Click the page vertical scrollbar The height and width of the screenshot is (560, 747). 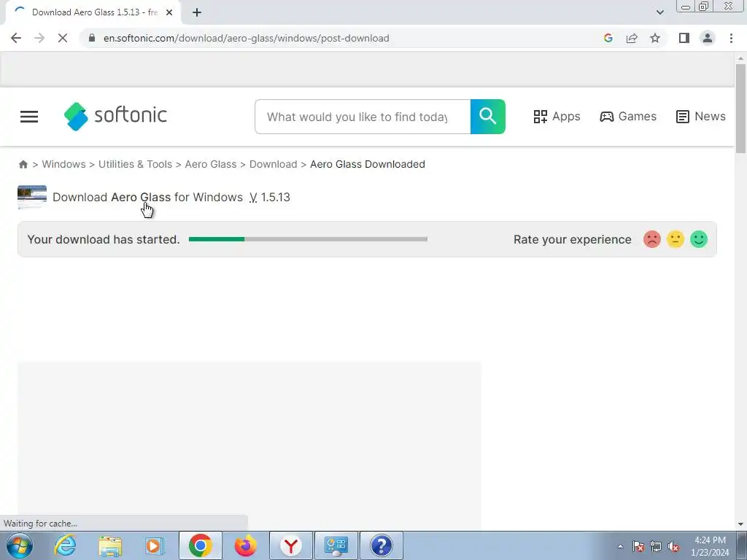click(x=740, y=109)
